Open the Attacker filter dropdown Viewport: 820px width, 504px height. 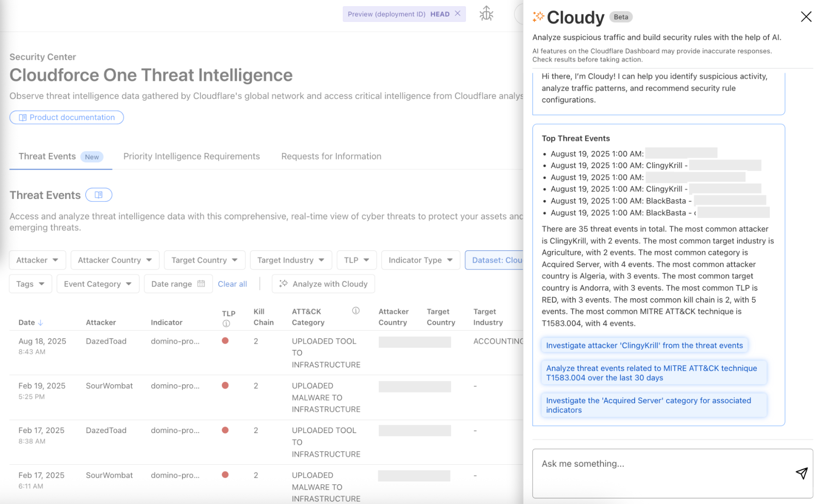tap(37, 260)
